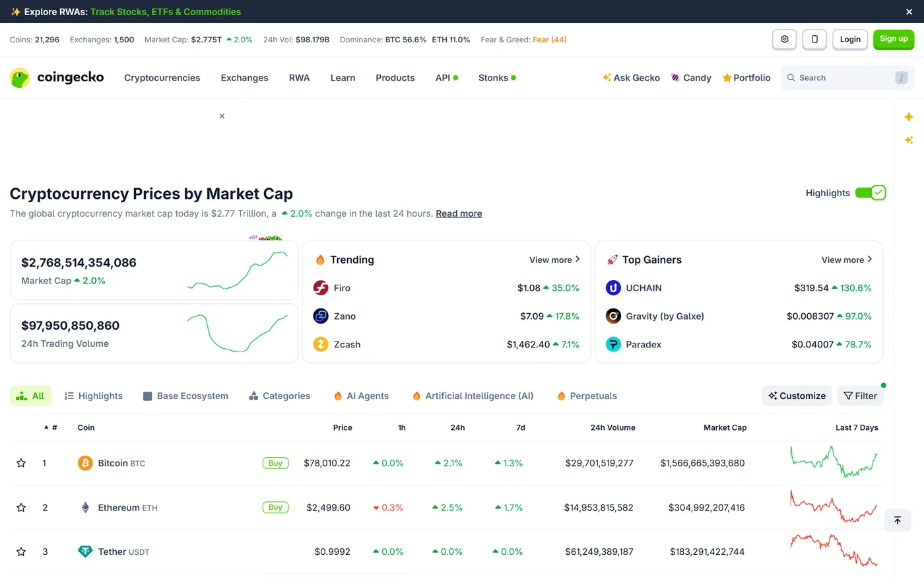The width and height of the screenshot is (924, 578).
Task: Open the Stonks menu
Action: (x=497, y=77)
